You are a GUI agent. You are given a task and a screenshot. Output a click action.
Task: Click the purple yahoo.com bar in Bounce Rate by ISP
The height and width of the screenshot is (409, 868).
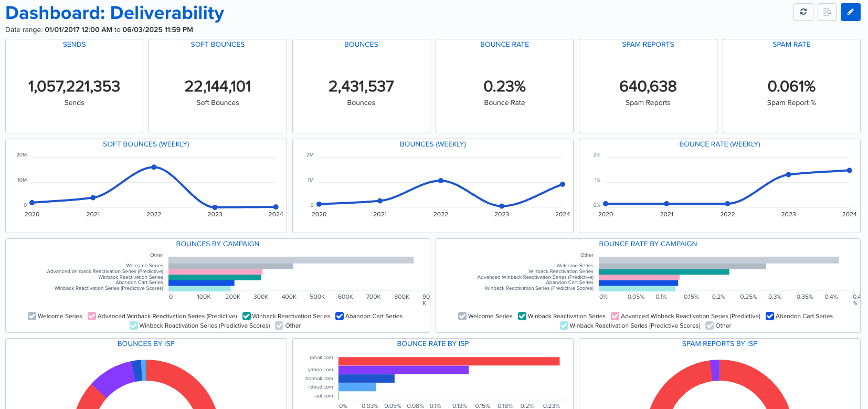pos(404,370)
